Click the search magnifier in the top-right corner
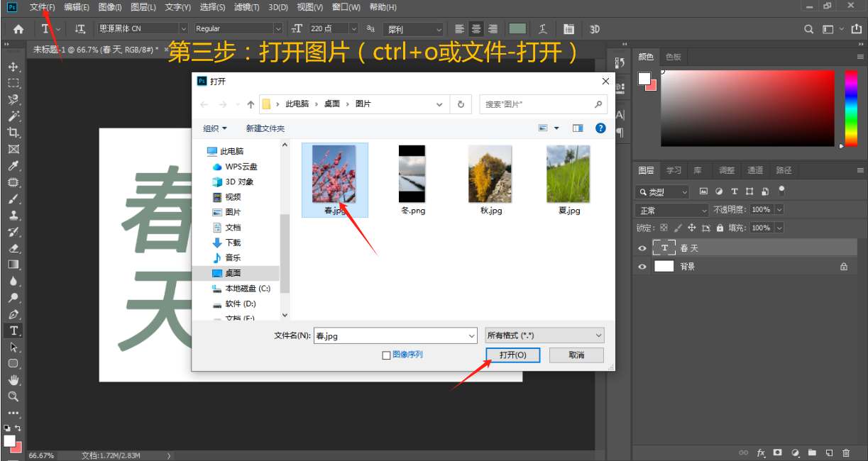This screenshot has height=461, width=868. (809, 29)
